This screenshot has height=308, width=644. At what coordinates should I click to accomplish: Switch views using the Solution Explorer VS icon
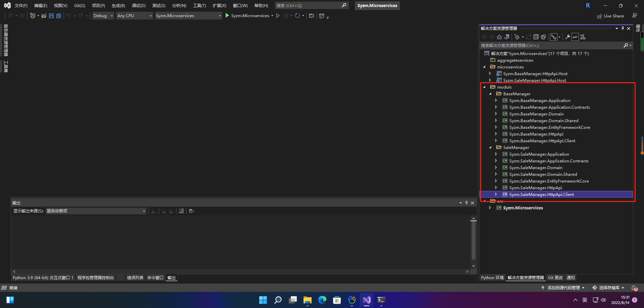pyautogui.click(x=507, y=37)
